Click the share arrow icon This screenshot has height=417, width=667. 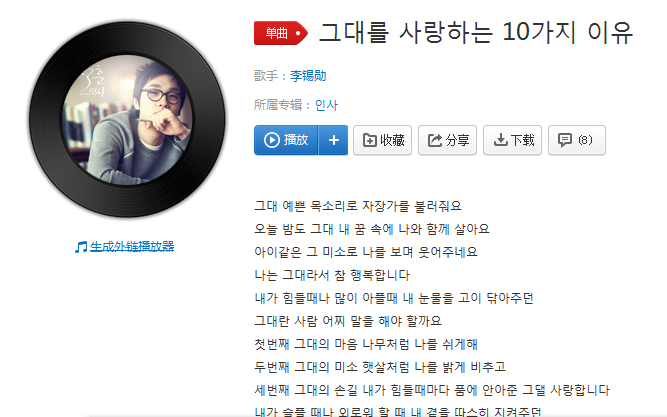(435, 140)
